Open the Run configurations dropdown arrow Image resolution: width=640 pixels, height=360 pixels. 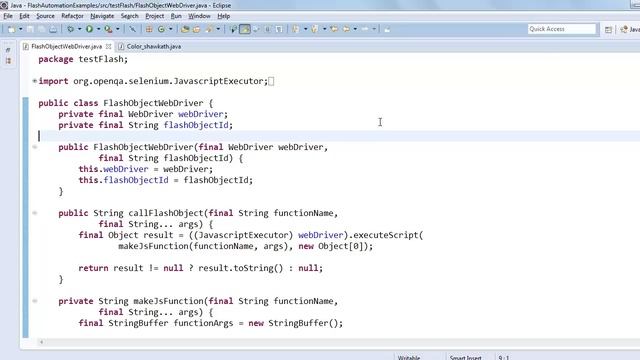(98, 29)
